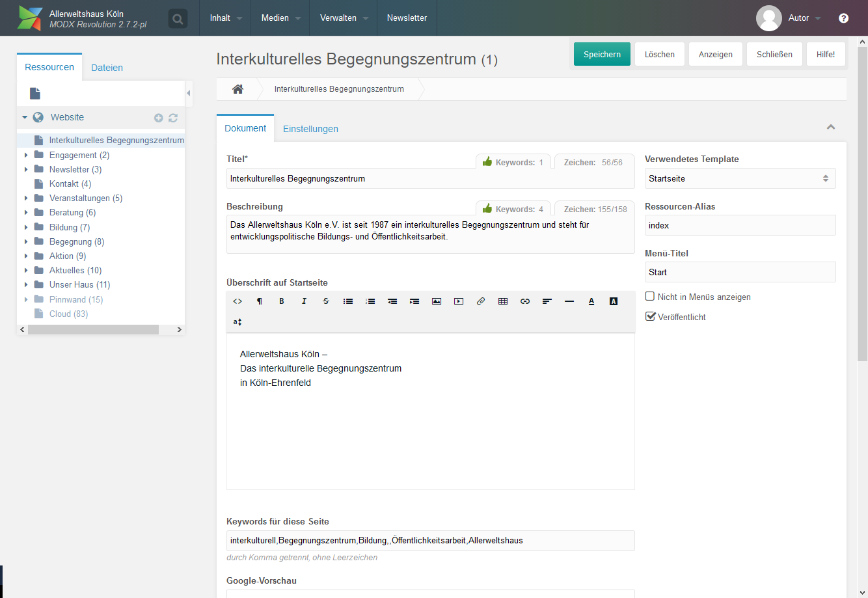Viewport: 868px width, 598px height.
Task: Open the Verwendetes Template dropdown
Action: click(740, 178)
